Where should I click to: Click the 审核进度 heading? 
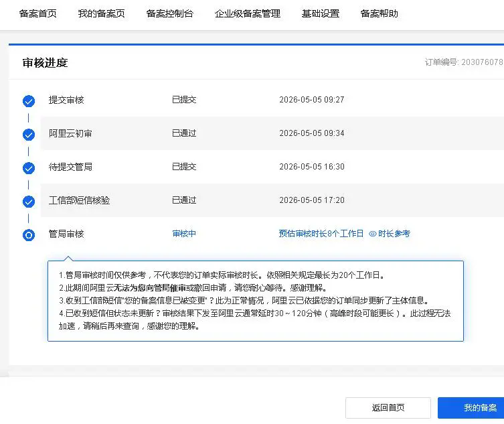pos(45,63)
